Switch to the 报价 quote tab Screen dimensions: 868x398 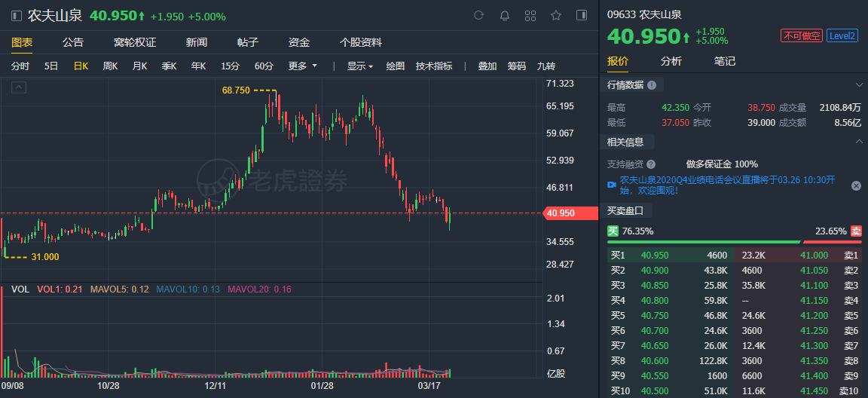pos(618,61)
